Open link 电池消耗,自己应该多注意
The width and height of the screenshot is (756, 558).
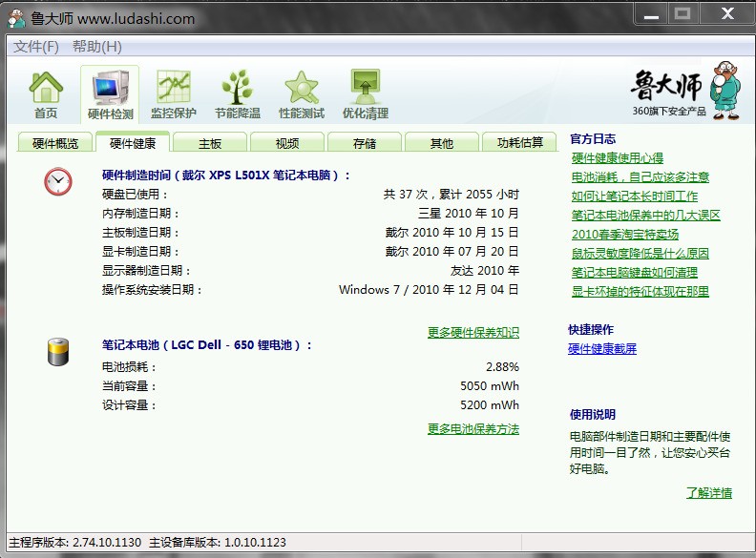click(x=640, y=177)
